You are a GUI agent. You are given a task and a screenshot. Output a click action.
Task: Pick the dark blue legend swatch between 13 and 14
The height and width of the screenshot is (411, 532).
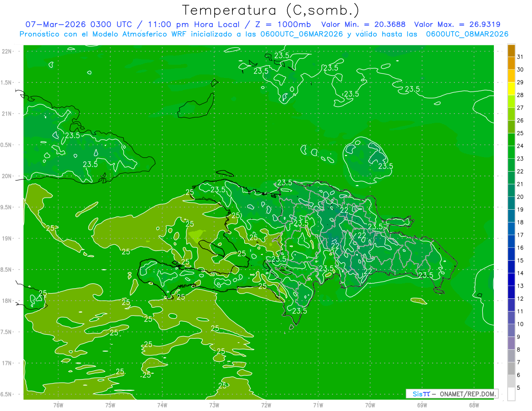click(511, 279)
